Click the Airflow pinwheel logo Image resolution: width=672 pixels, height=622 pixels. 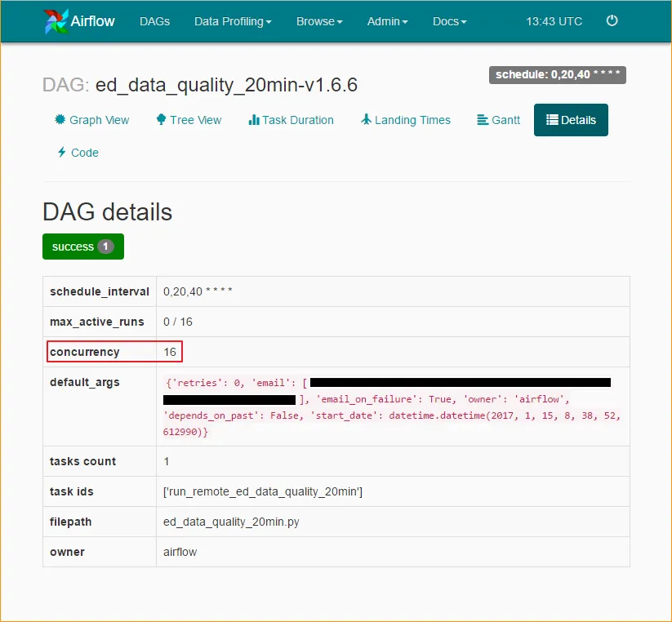pyautogui.click(x=56, y=21)
